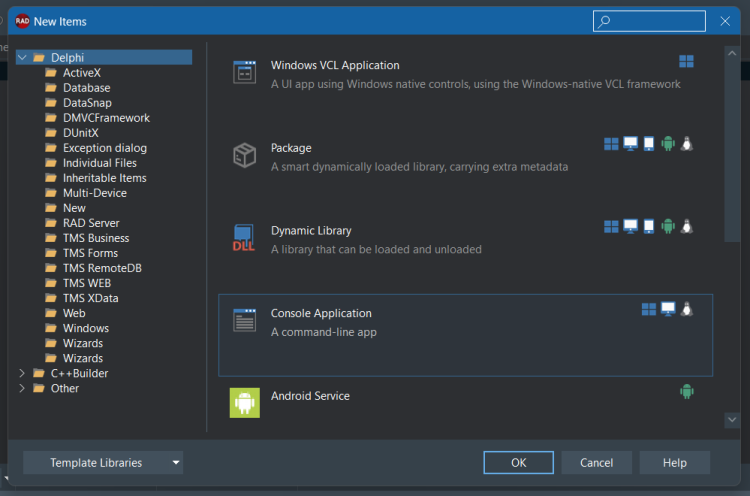Screen dimensions: 750x496
Task: Select the Database category
Action: coord(87,88)
